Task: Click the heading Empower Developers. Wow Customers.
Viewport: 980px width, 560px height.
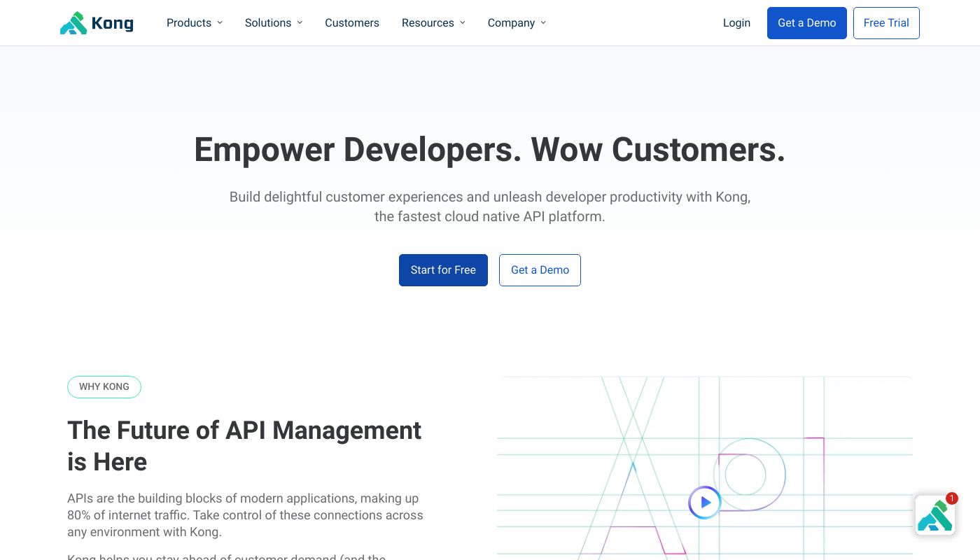Action: pyautogui.click(x=490, y=149)
